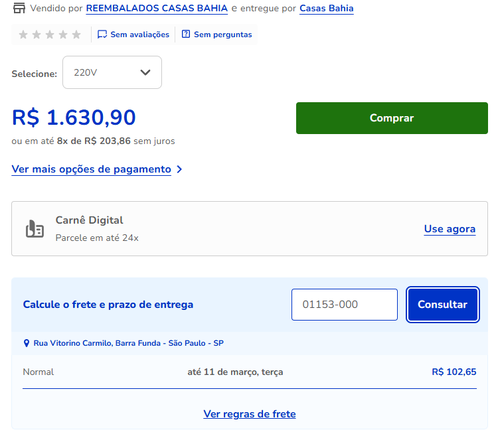Expand payment options via right chevron

179,169
